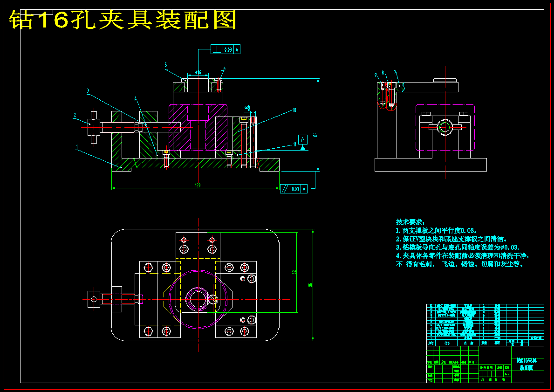Select part balloon number 4 label

pyautogui.click(x=135, y=99)
